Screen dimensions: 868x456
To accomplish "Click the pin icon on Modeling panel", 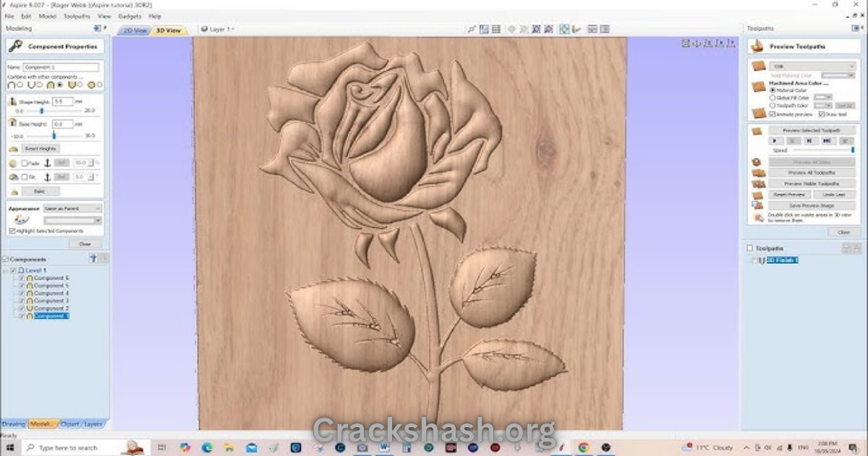I will coord(97,28).
